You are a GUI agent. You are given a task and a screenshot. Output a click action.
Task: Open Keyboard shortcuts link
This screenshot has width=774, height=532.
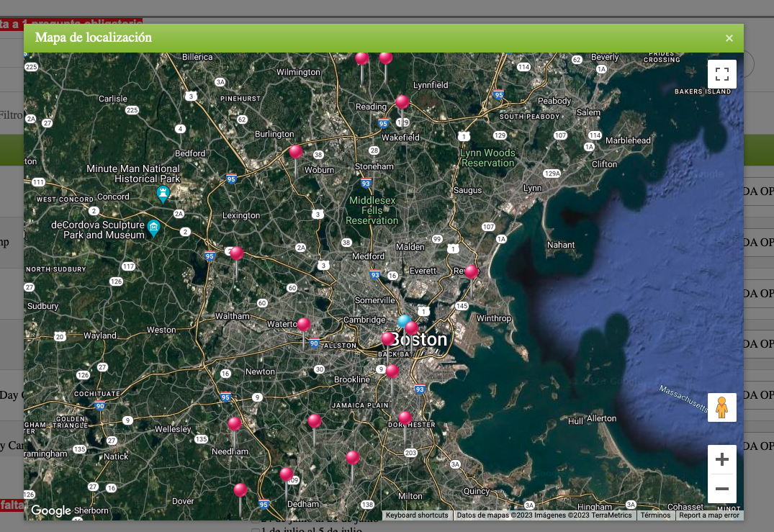417,515
